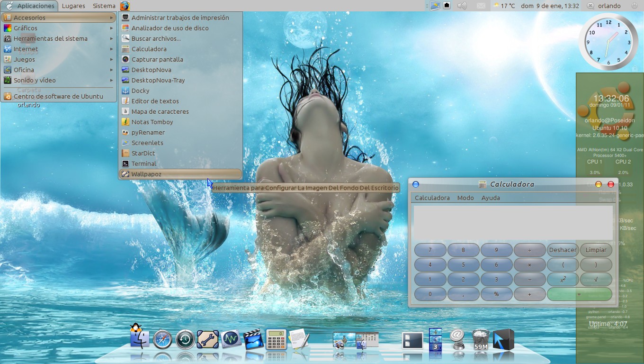Click the ÷ division button
644x364 pixels.
[529, 250]
